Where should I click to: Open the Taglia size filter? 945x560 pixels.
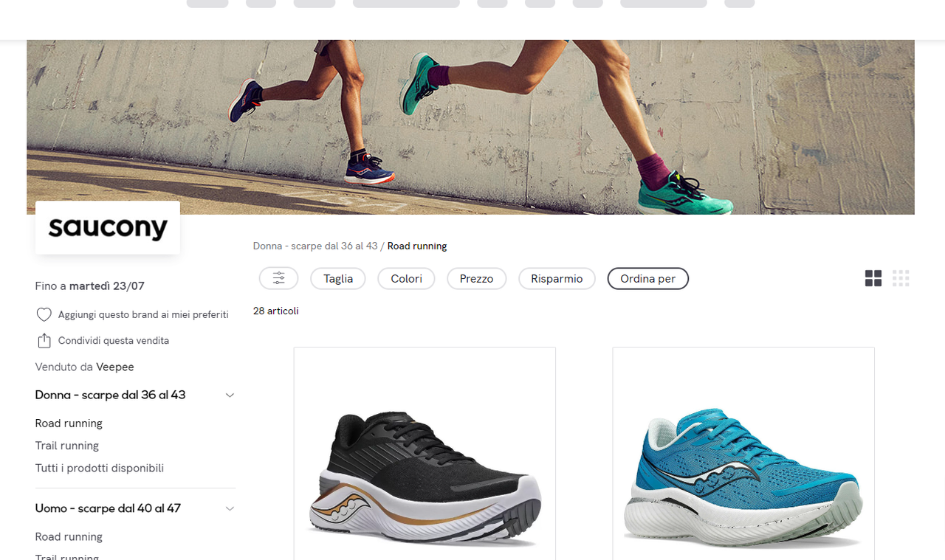338,278
